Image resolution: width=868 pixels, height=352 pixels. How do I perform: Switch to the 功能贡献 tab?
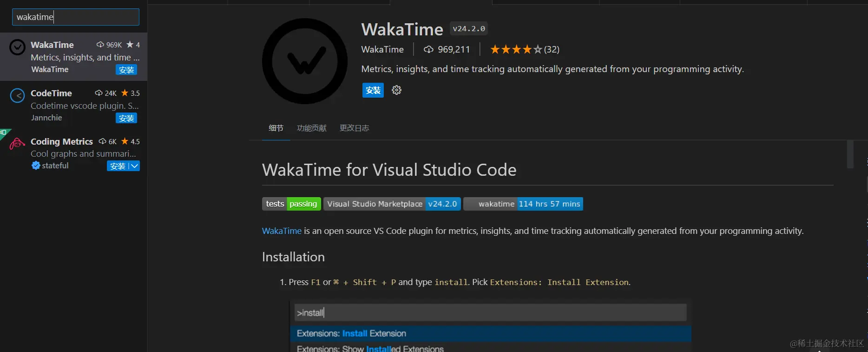tap(312, 128)
